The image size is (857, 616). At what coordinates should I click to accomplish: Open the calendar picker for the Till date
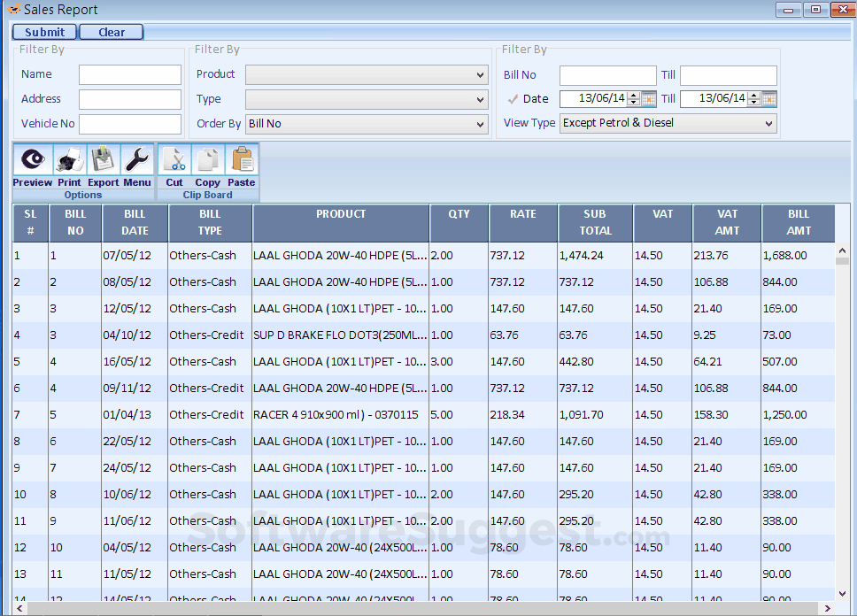(x=768, y=98)
